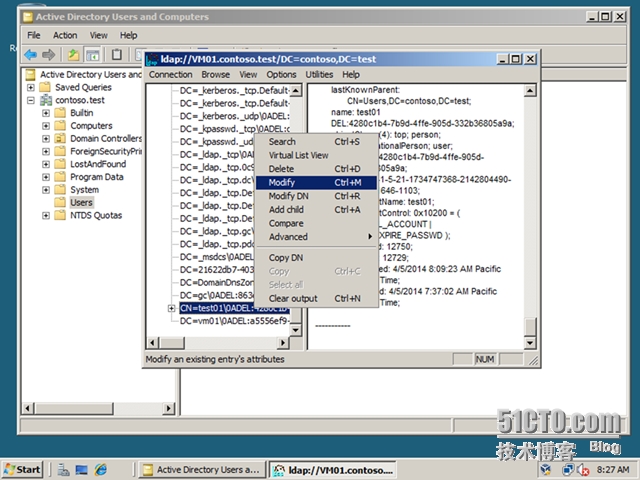Choose Delete from the context menu
The image size is (640, 480).
316,169
